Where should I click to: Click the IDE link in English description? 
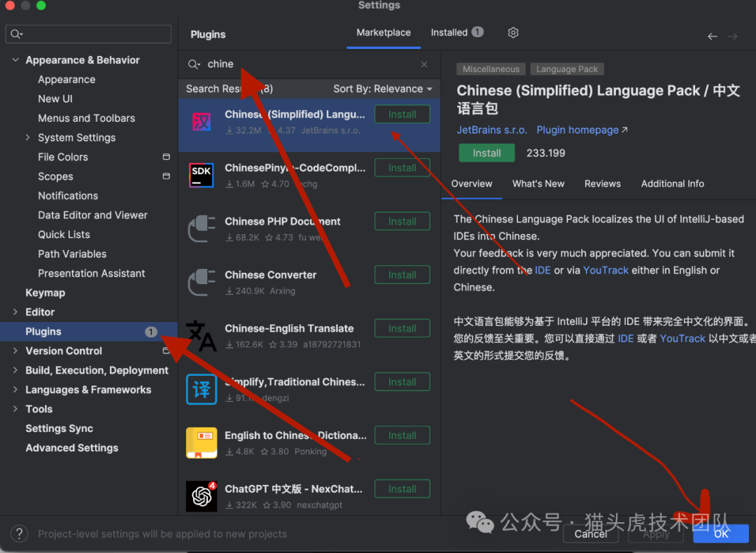(x=542, y=270)
